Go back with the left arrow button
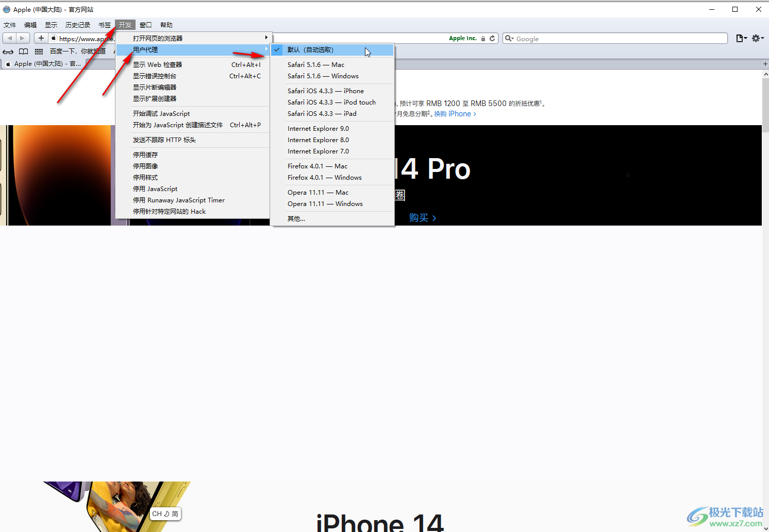This screenshot has height=532, width=769. pos(9,38)
